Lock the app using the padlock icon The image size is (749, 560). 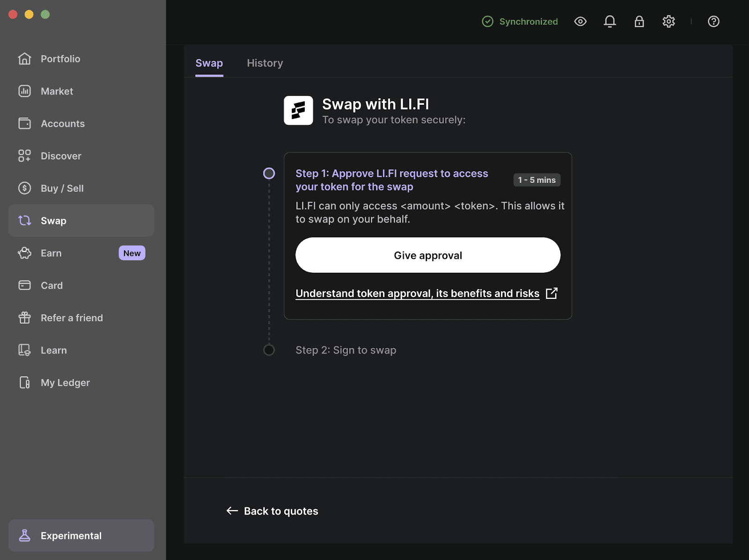point(639,22)
